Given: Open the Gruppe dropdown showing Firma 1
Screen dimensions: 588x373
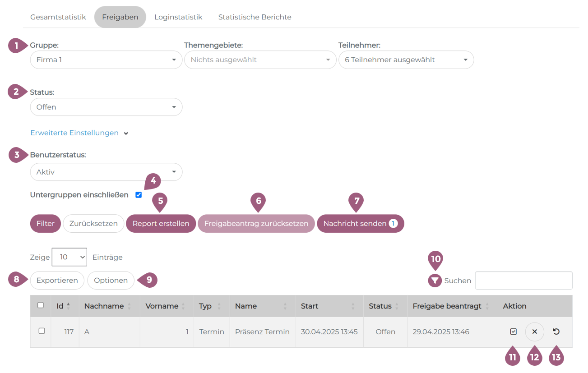Looking at the screenshot, I should [x=106, y=60].
